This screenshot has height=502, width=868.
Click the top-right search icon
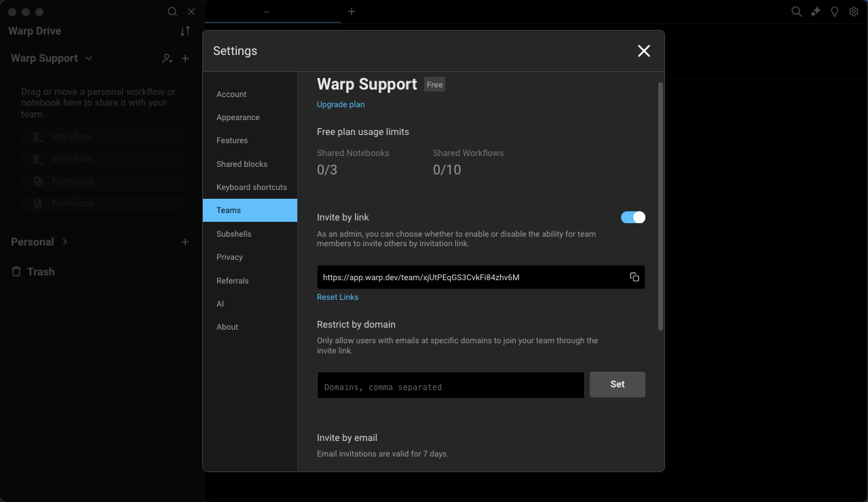pos(797,12)
